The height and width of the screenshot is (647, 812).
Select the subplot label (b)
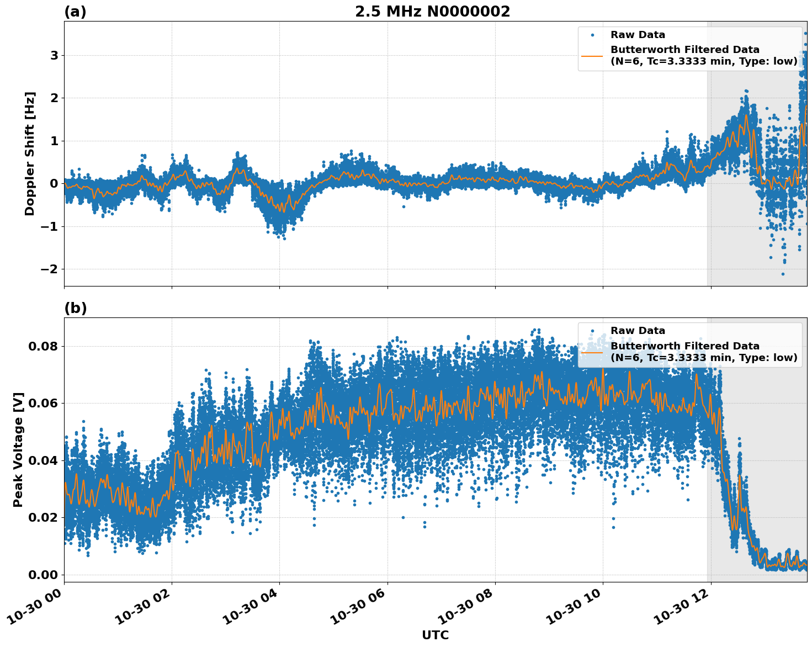(75, 307)
